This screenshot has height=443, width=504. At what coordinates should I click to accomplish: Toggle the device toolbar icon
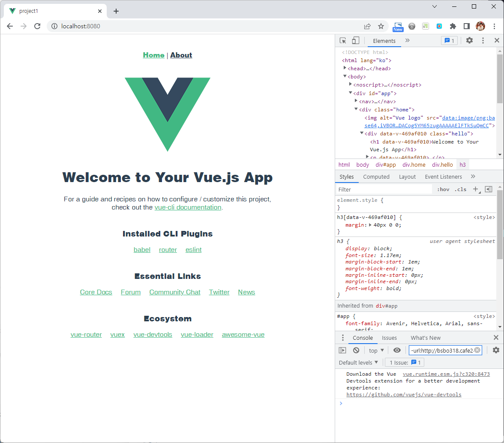click(356, 40)
